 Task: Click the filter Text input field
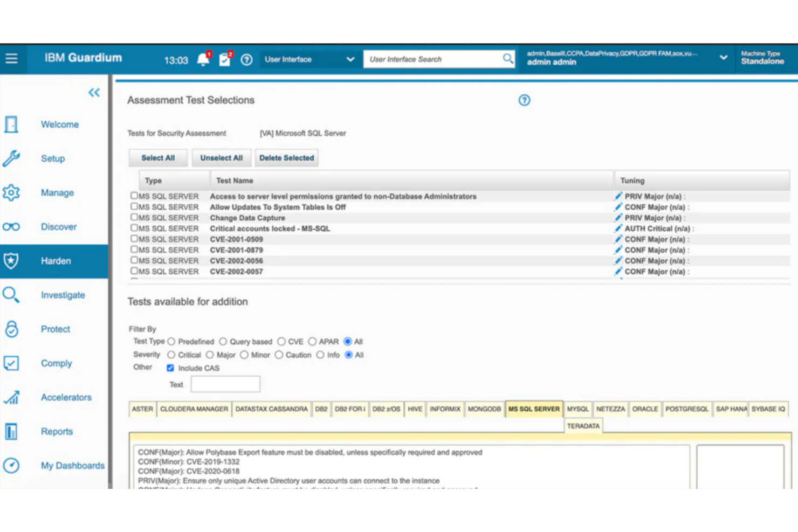225,384
